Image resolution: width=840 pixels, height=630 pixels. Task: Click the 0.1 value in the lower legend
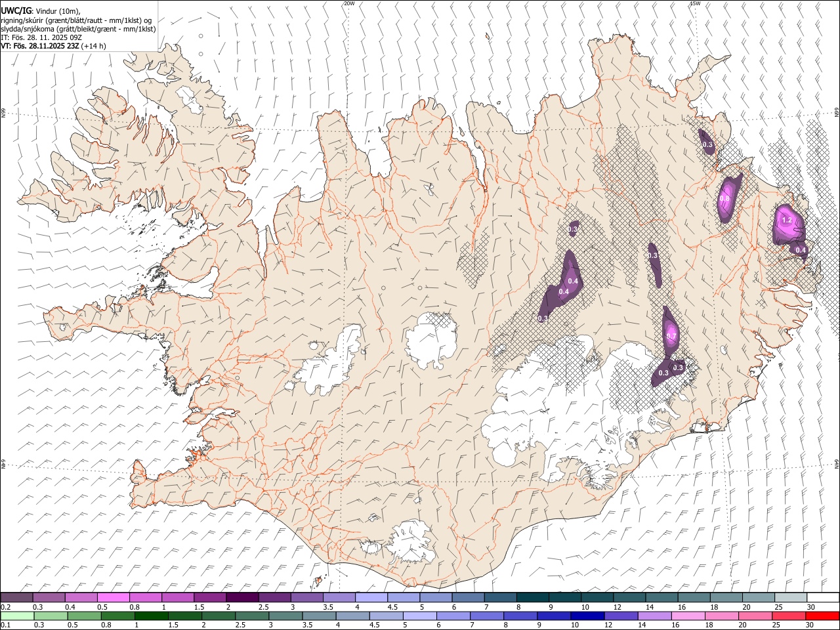coord(5,625)
